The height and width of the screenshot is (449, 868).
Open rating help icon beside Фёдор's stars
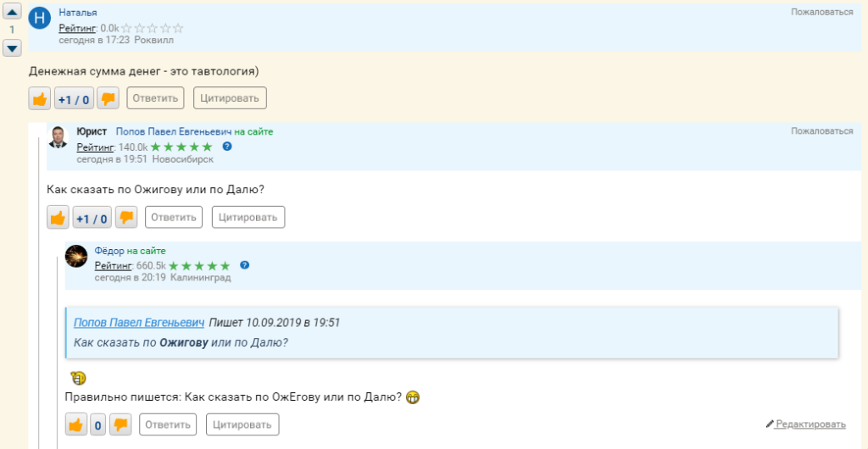click(x=244, y=265)
